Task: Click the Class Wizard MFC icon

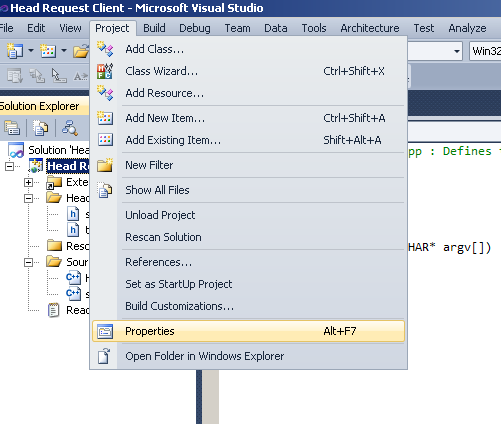Action: [x=105, y=71]
